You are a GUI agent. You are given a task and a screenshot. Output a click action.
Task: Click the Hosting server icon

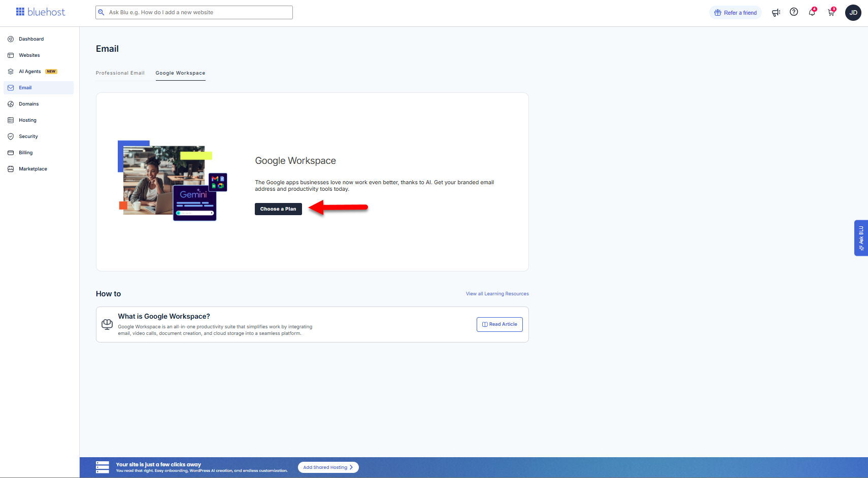click(x=11, y=120)
